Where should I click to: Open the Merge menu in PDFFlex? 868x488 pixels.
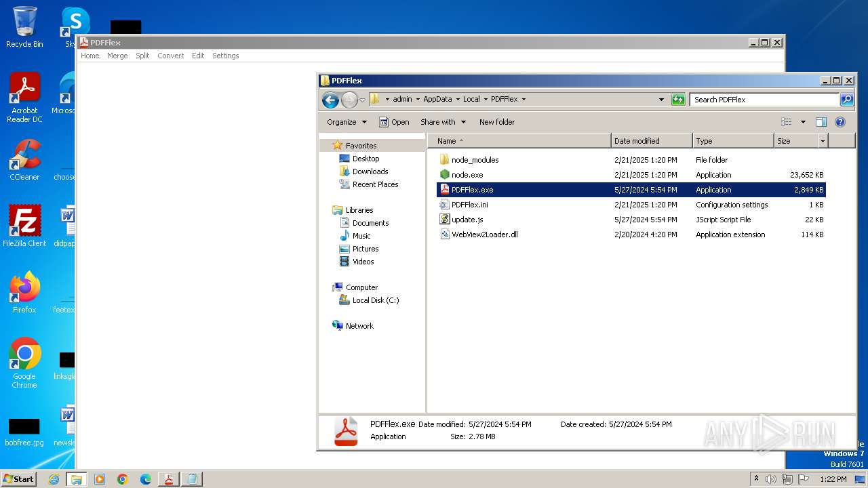pos(117,56)
